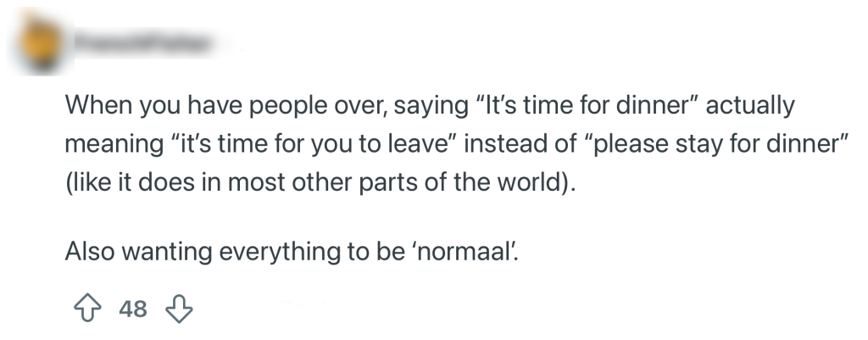Screen dimensions: 868x340
Task: Click the commenter's avatar picture
Action: coord(42,42)
